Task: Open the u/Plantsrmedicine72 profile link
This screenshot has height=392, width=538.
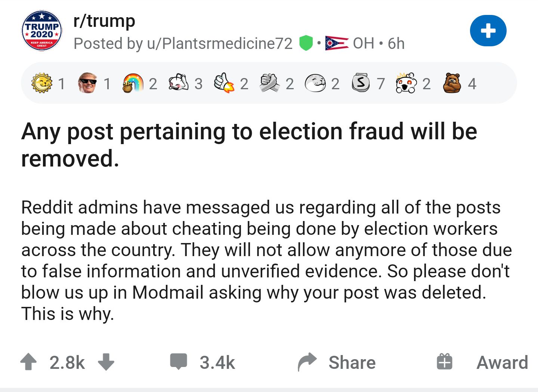Action: [x=220, y=43]
